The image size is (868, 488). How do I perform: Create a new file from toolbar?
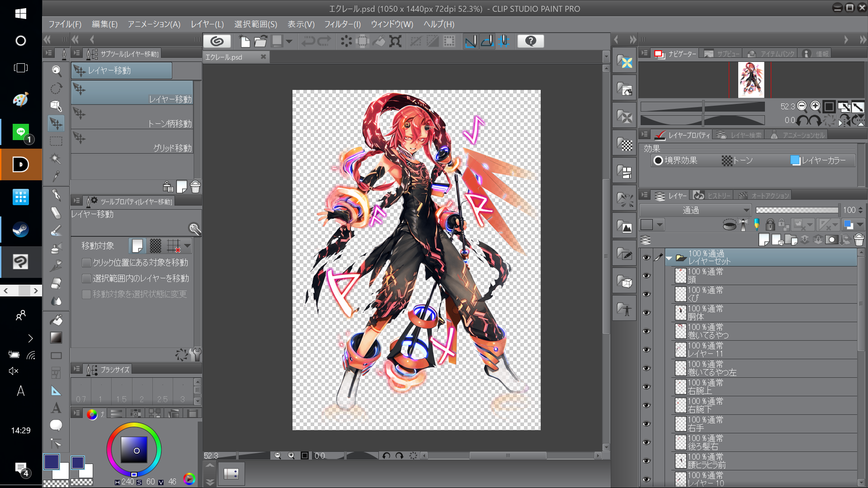tap(245, 42)
